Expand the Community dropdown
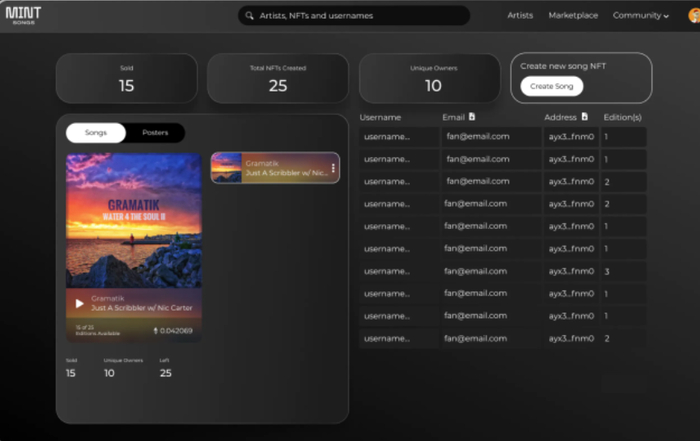The width and height of the screenshot is (700, 441). (x=641, y=16)
